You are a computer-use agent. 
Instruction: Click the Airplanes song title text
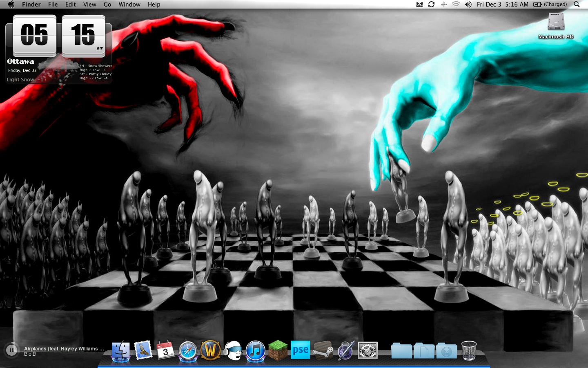pyautogui.click(x=64, y=349)
